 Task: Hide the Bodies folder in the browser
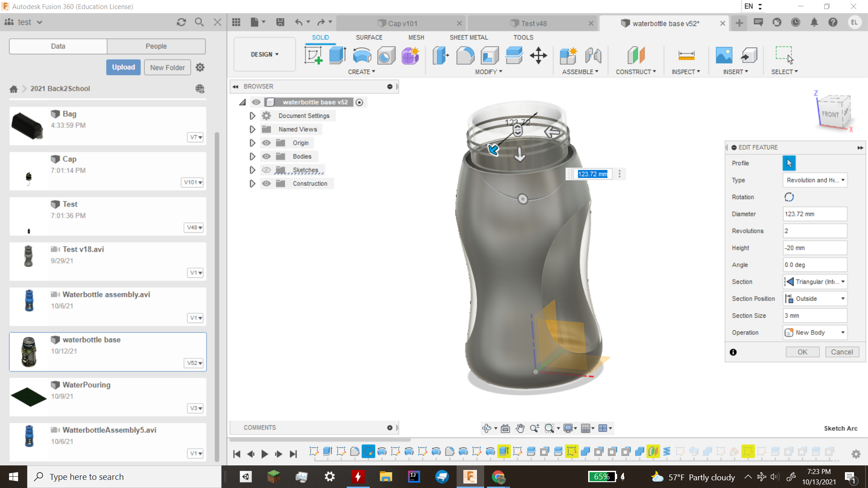click(x=266, y=156)
